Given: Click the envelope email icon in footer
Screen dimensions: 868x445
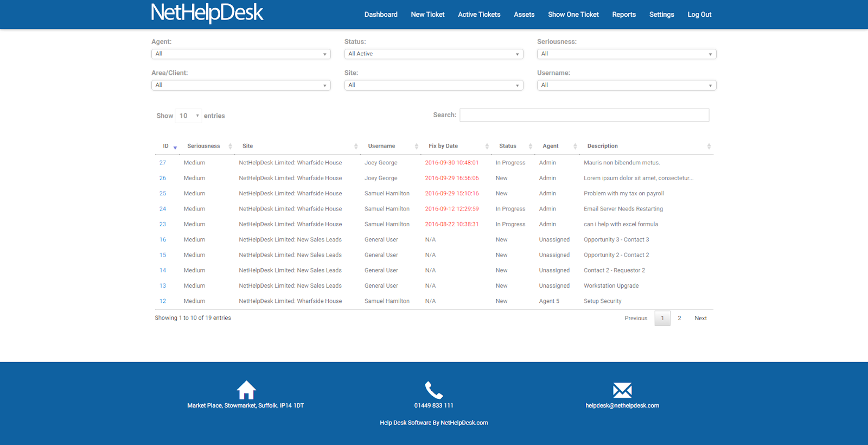Looking at the screenshot, I should point(622,390).
